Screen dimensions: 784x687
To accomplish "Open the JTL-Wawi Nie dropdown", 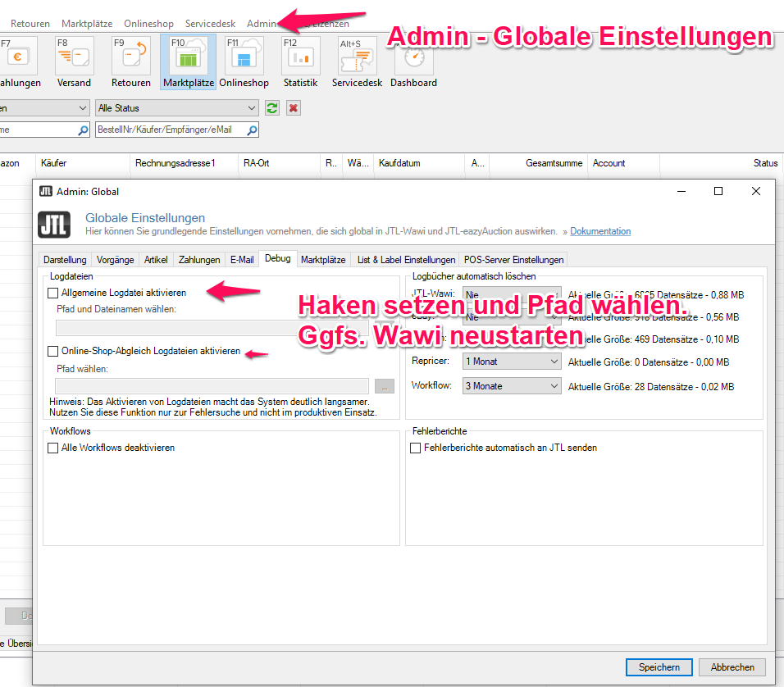I will [x=512, y=295].
